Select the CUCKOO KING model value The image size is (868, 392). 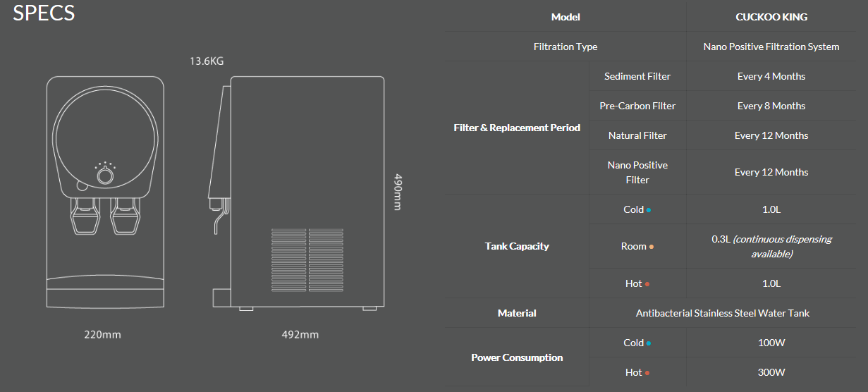point(771,17)
